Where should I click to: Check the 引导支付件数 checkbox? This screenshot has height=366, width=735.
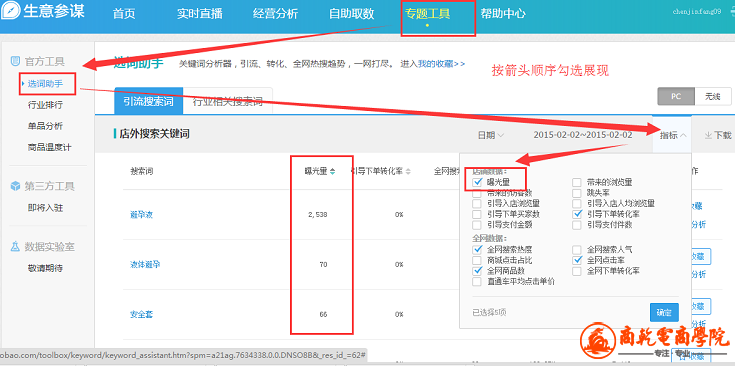pyautogui.click(x=577, y=224)
